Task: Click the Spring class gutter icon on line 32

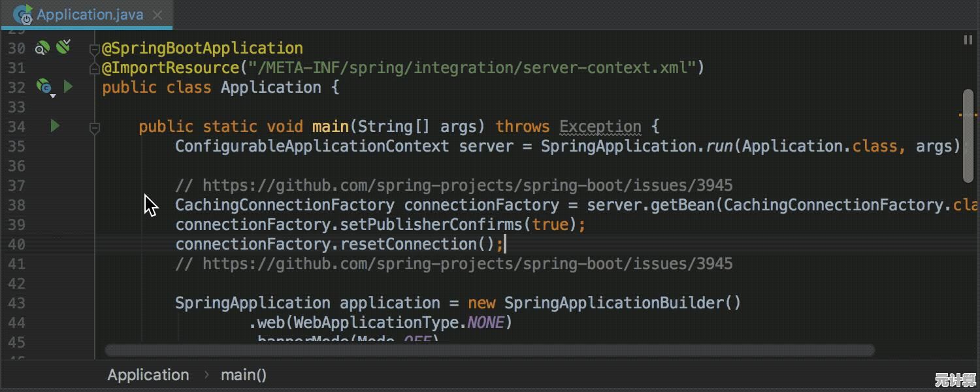Action: click(x=44, y=86)
